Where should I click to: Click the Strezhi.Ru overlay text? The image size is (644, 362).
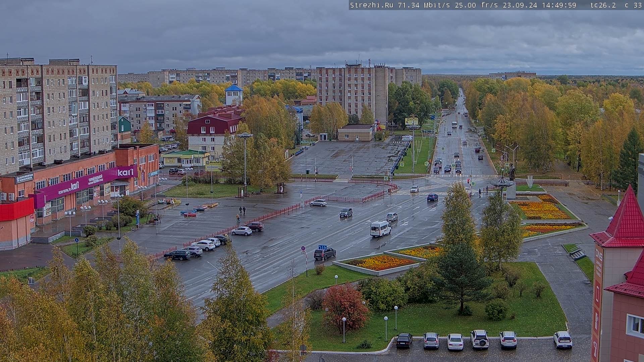372,5
